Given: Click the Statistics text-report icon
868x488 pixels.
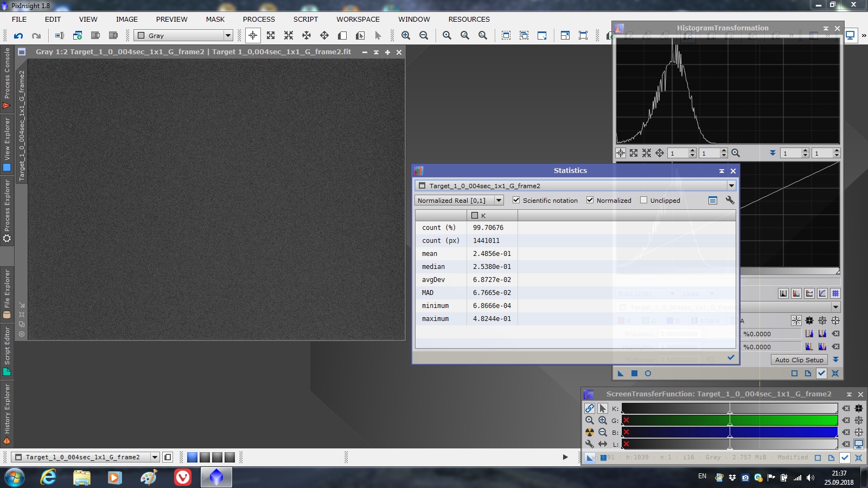Looking at the screenshot, I should coord(713,200).
